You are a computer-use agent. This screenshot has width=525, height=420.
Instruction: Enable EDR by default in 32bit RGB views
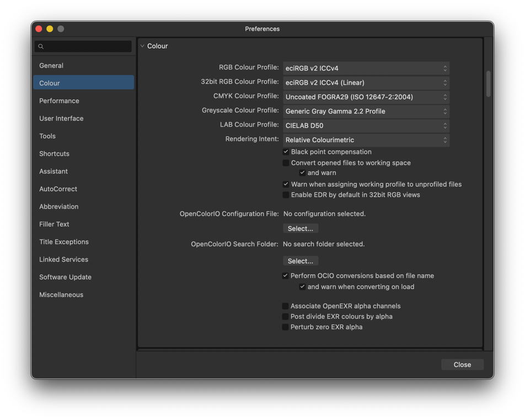(286, 195)
